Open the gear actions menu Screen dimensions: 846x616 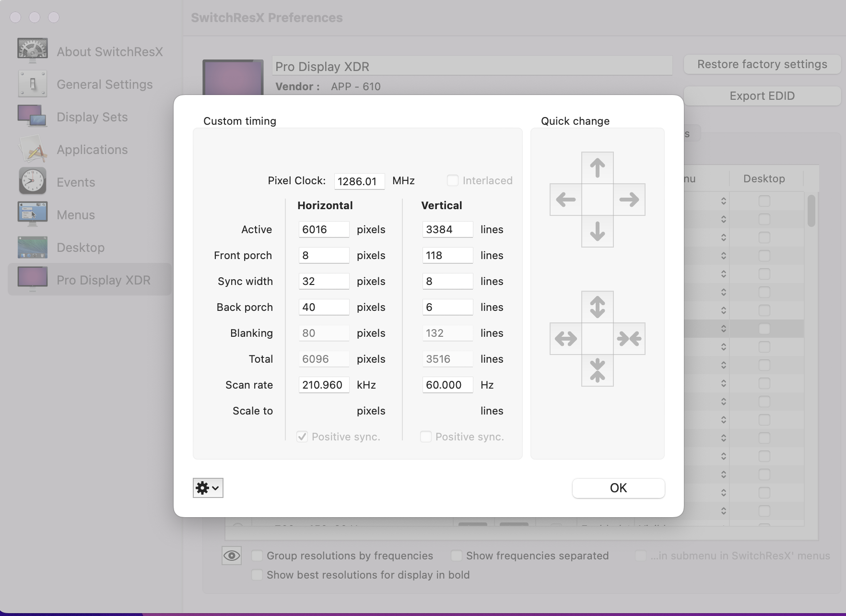tap(208, 488)
